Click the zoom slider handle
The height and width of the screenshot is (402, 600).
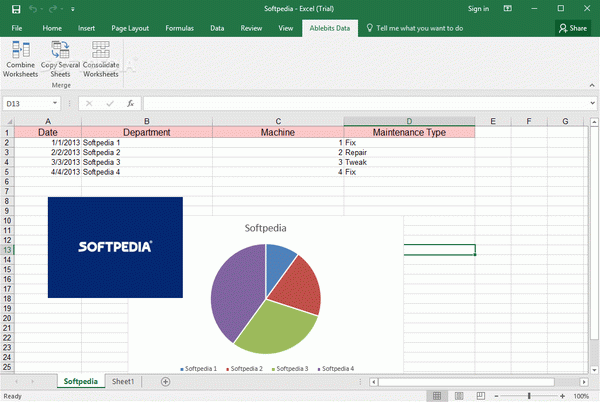tap(529, 396)
